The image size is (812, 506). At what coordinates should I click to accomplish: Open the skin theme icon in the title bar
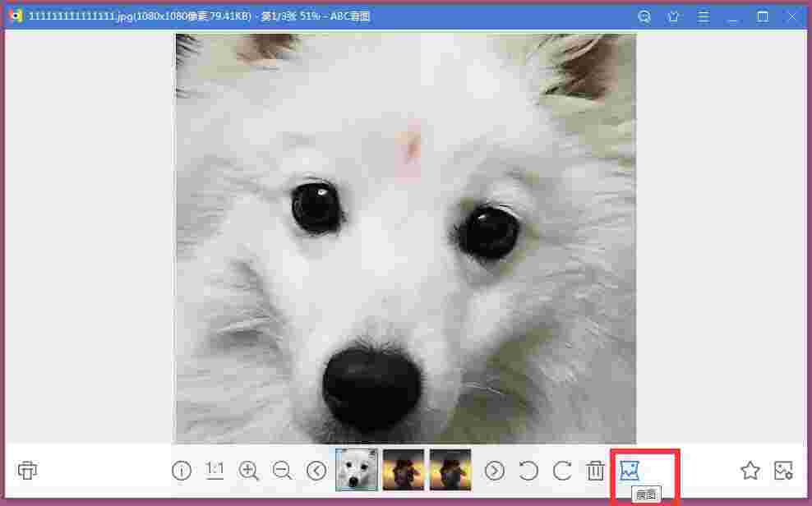674,16
